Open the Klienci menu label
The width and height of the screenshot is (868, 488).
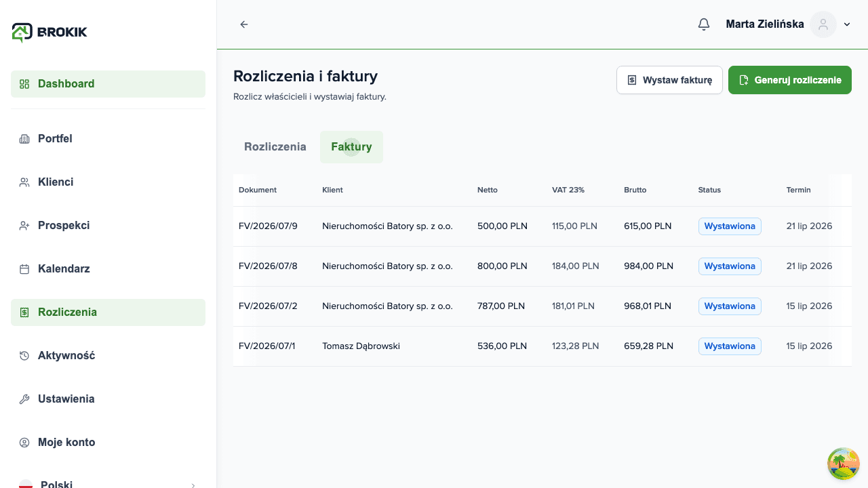point(56,182)
